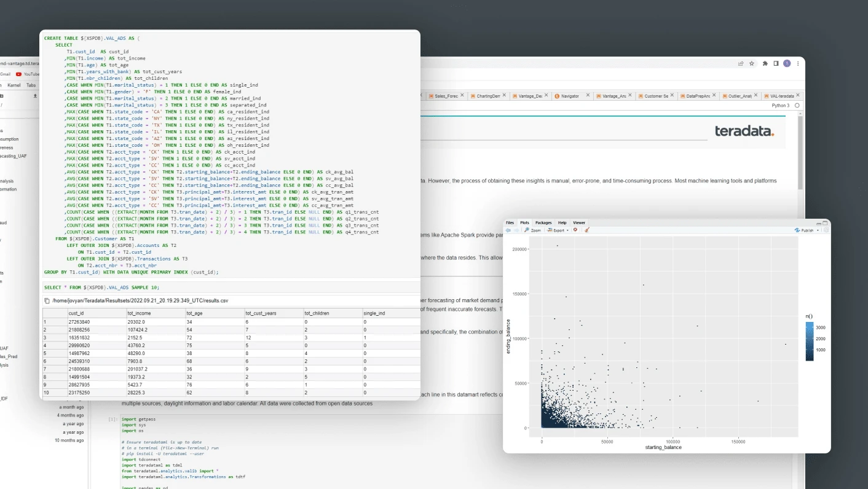Go to previous plot with back arrow
868x489 pixels.
pyautogui.click(x=508, y=230)
